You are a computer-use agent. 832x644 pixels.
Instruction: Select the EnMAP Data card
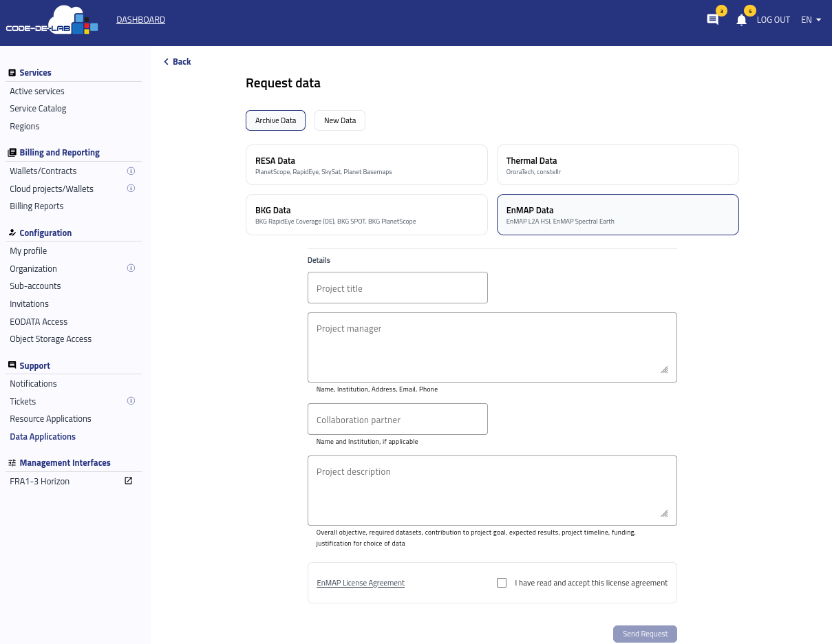(x=618, y=215)
